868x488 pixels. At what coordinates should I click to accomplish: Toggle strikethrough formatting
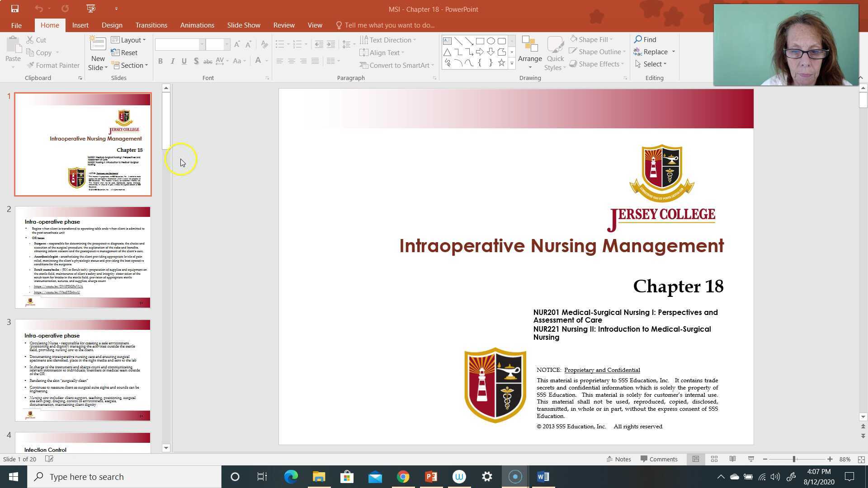point(208,61)
